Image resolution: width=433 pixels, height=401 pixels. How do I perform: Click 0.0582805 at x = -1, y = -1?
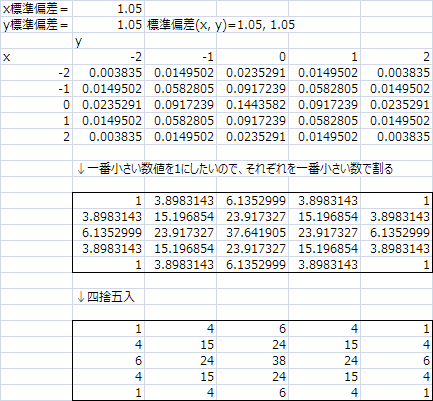point(180,89)
